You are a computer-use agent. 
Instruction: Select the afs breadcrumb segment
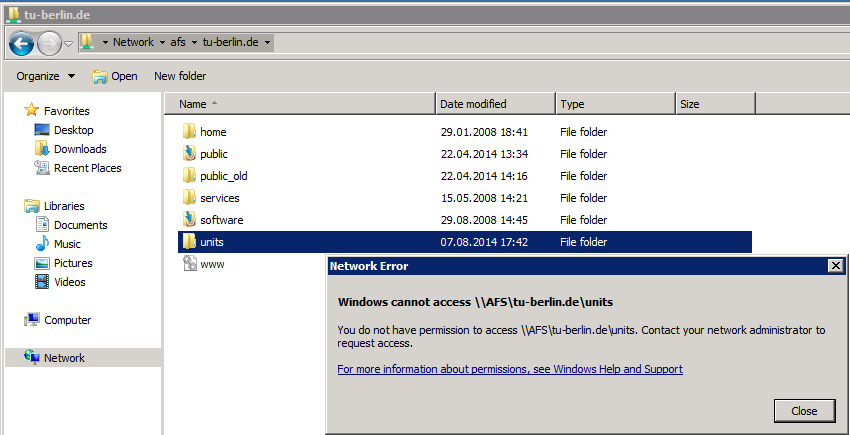coord(178,42)
